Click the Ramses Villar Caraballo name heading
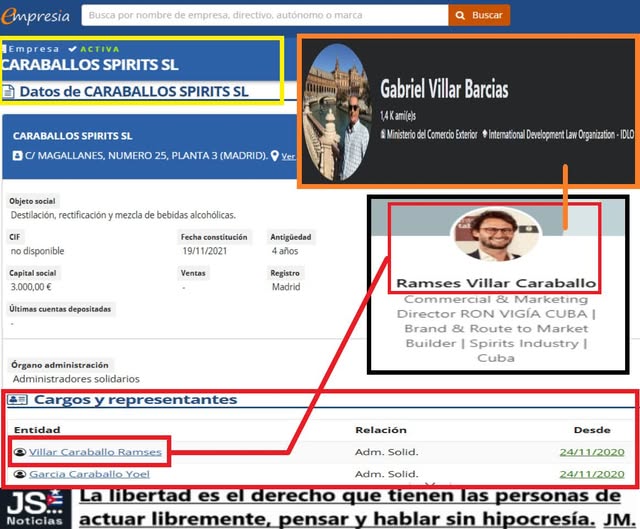640x529 pixels. click(x=496, y=283)
